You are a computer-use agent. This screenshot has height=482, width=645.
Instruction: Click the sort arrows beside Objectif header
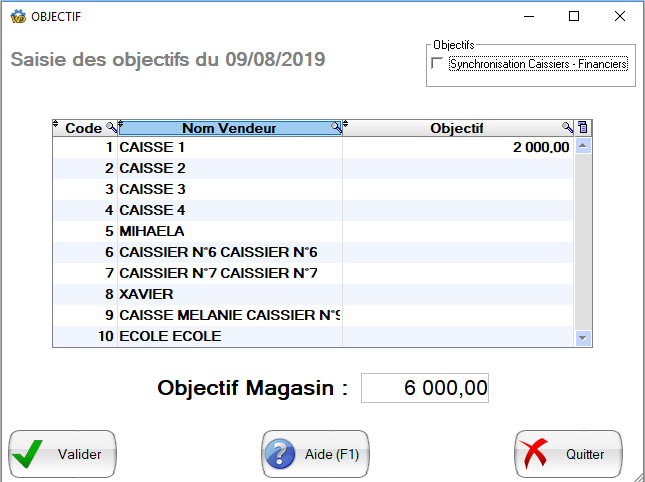click(346, 126)
